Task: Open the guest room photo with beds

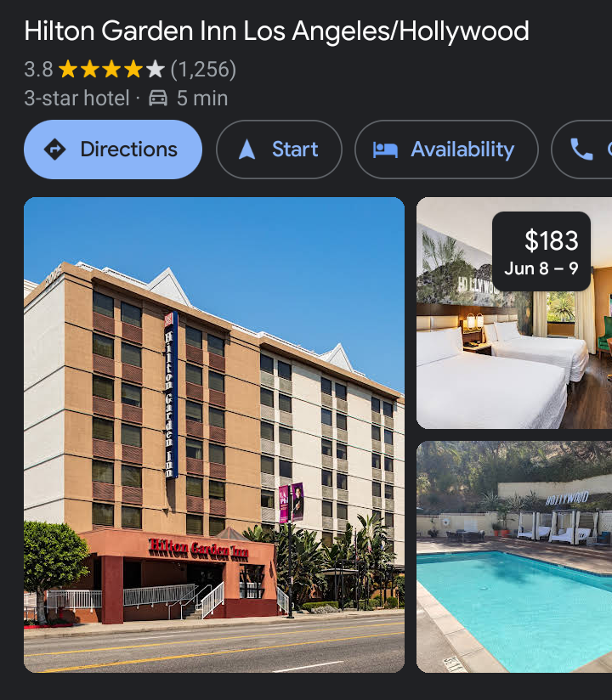Action: [x=514, y=313]
